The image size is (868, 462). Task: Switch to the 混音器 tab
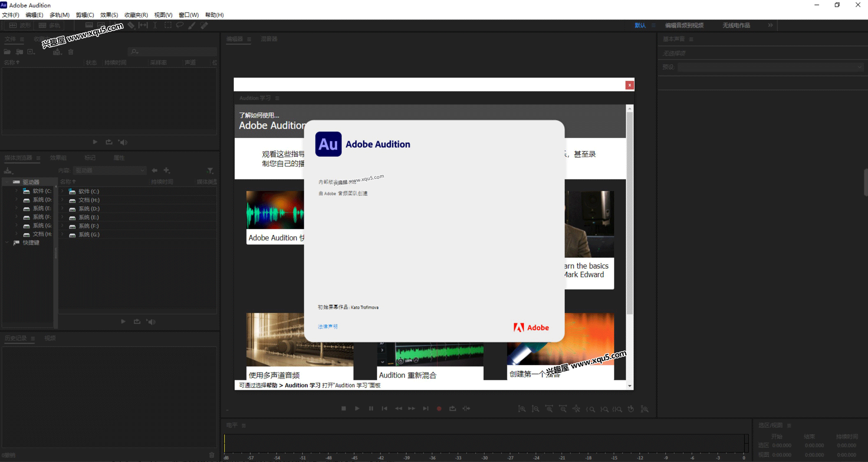coord(269,39)
